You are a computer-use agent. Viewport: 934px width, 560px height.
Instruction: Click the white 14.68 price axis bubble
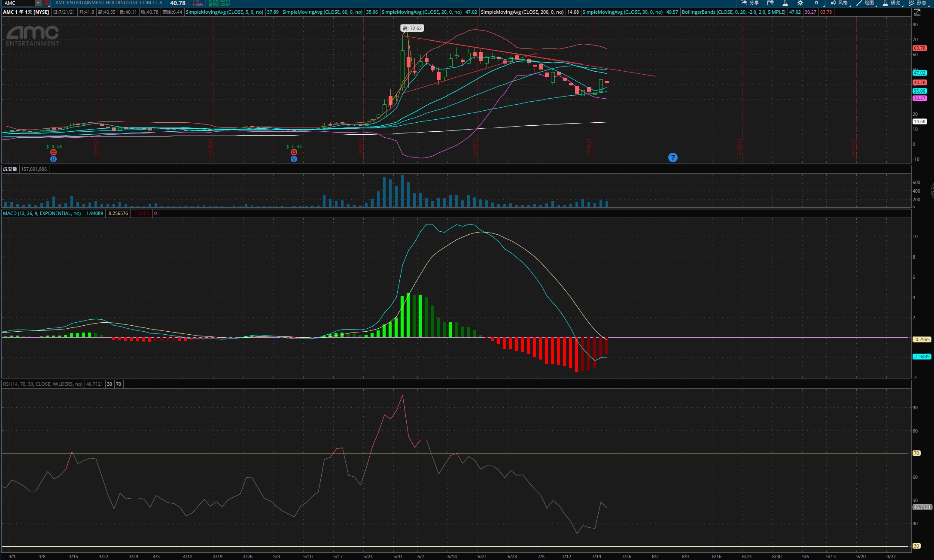click(919, 121)
